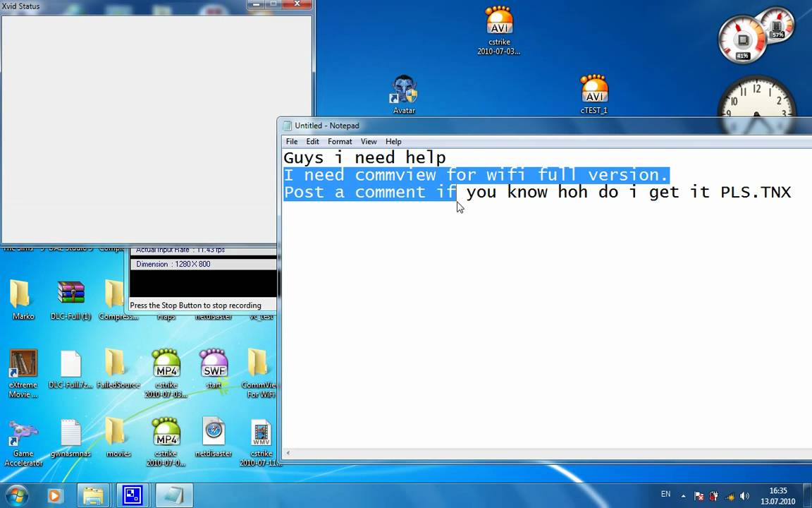Open Windows Explorer from taskbar
Screen dimensions: 812x508
[93, 495]
